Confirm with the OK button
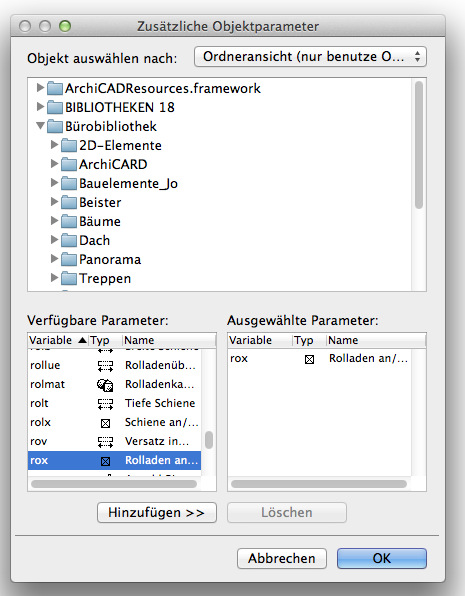This screenshot has height=596, width=465. point(382,558)
